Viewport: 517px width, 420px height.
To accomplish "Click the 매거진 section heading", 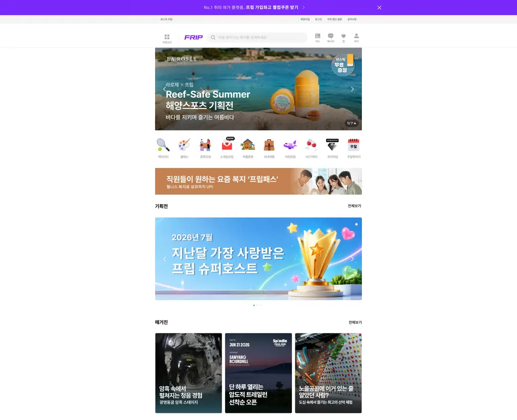I will 162,322.
